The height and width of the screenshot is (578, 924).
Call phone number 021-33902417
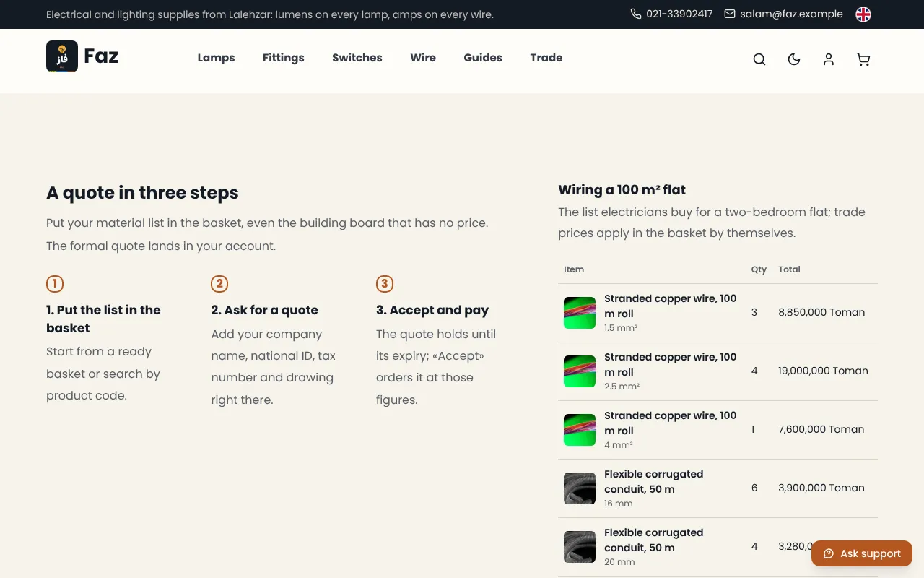click(x=679, y=14)
